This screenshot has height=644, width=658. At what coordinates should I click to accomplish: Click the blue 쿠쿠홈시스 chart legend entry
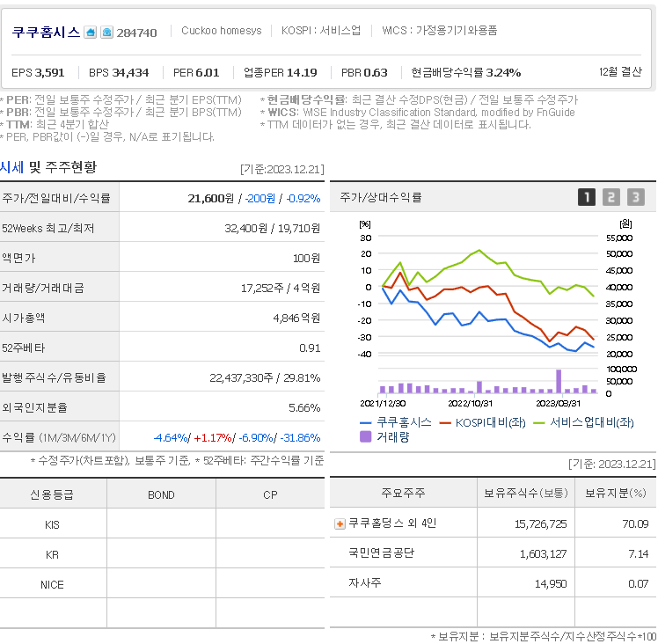[396, 422]
